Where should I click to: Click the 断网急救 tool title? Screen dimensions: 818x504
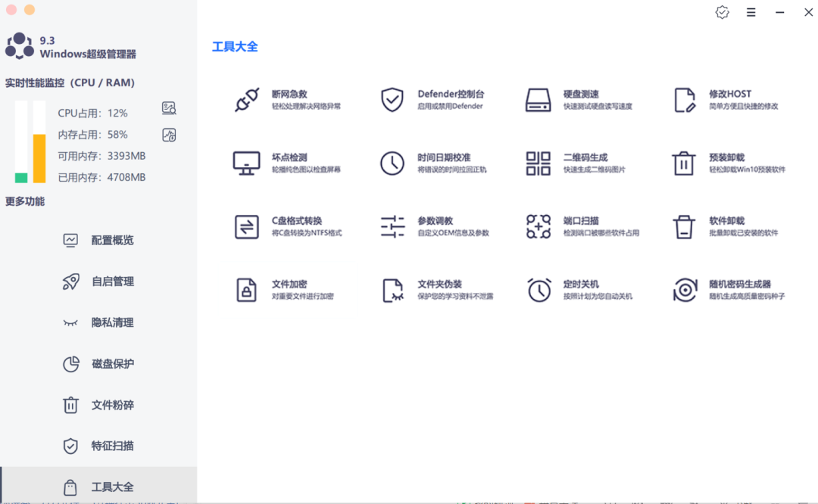tap(289, 95)
